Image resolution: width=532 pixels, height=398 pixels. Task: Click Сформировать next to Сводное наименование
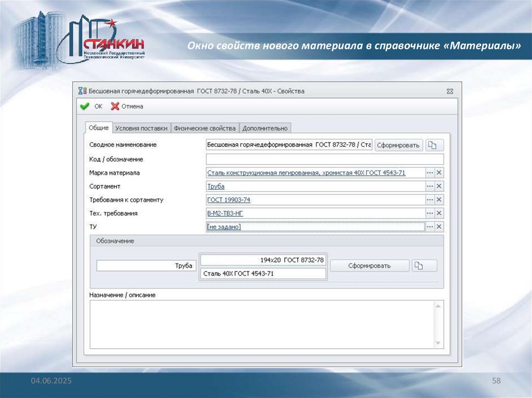coord(398,145)
